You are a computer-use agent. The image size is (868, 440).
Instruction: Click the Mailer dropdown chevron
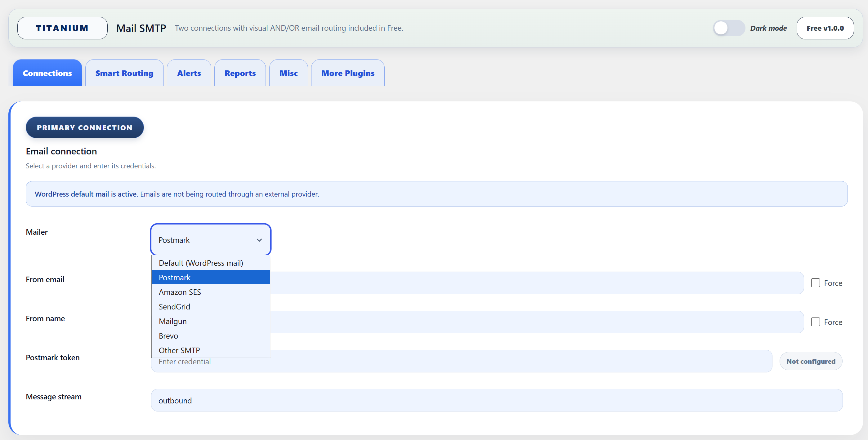click(x=259, y=240)
